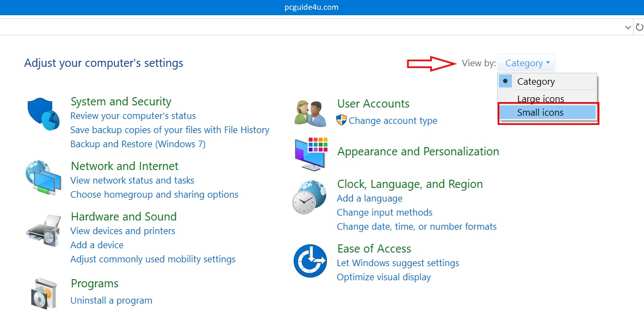The width and height of the screenshot is (644, 315).
Task: Click Uninstall a program link
Action: tap(111, 300)
